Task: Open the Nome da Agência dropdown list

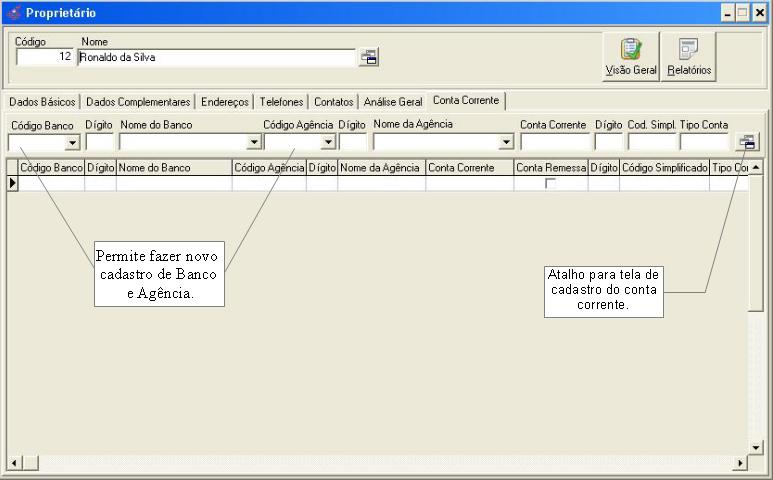Action: (506, 143)
